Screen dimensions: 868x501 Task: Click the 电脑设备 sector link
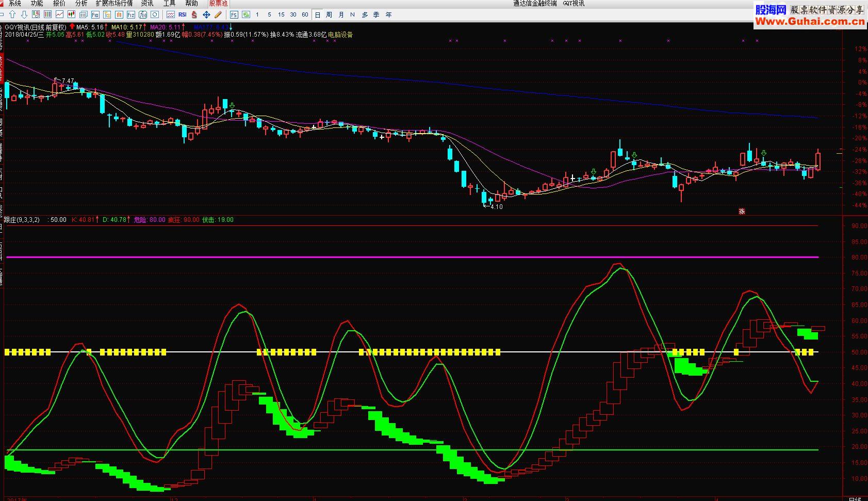(340, 35)
